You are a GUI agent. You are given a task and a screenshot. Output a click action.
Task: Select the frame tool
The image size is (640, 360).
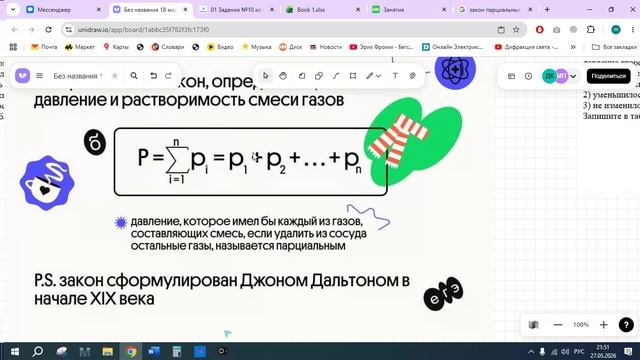coord(353,76)
